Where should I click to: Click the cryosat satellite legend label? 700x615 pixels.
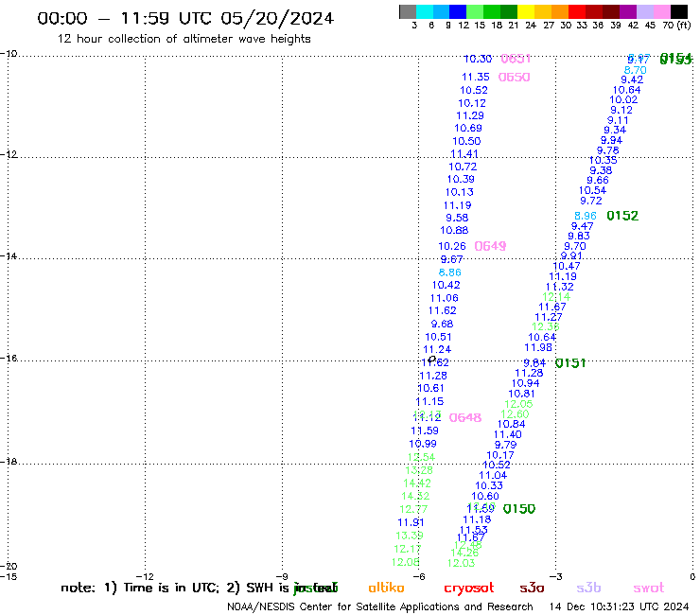[x=469, y=589]
